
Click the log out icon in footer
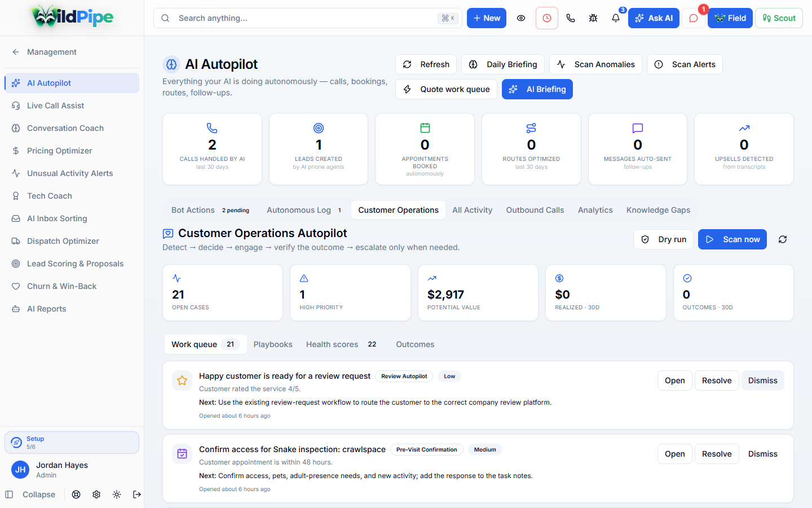pos(137,494)
